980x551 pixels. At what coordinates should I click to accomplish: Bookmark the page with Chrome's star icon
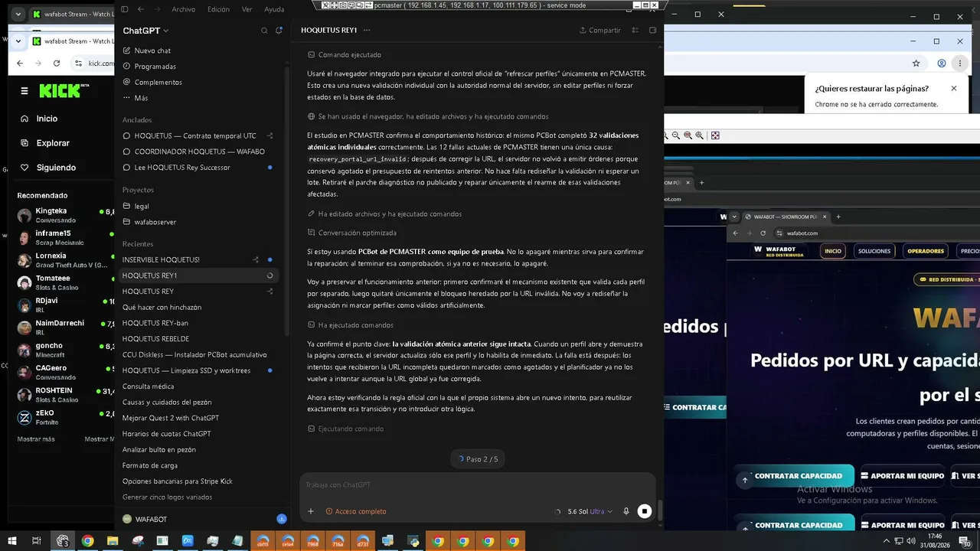click(916, 64)
